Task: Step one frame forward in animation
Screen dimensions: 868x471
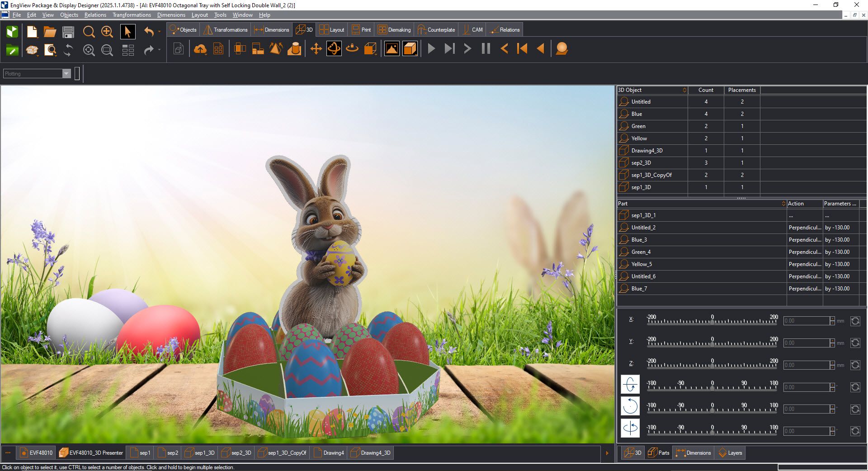Action: point(467,49)
